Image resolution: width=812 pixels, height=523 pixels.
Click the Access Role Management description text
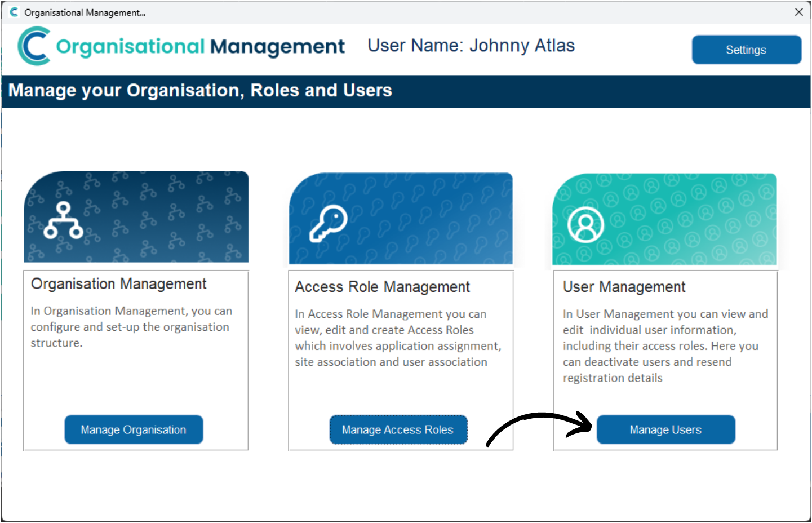398,338
